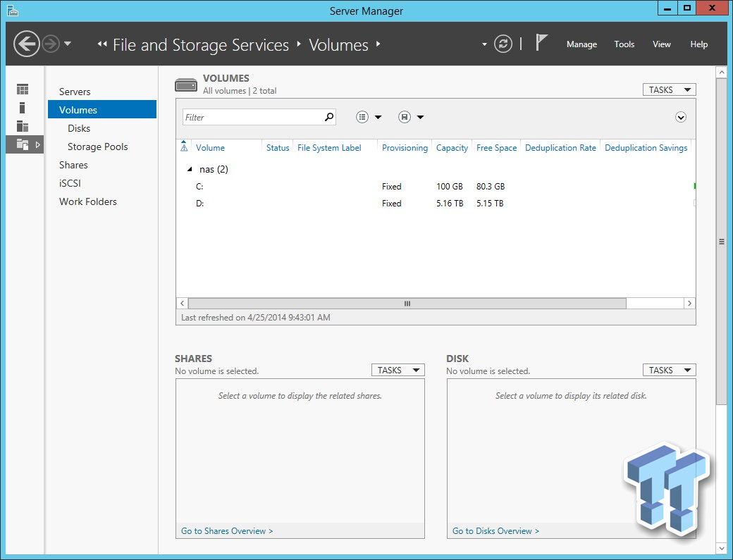Go back using the back arrow button
The image size is (733, 560).
[26, 44]
